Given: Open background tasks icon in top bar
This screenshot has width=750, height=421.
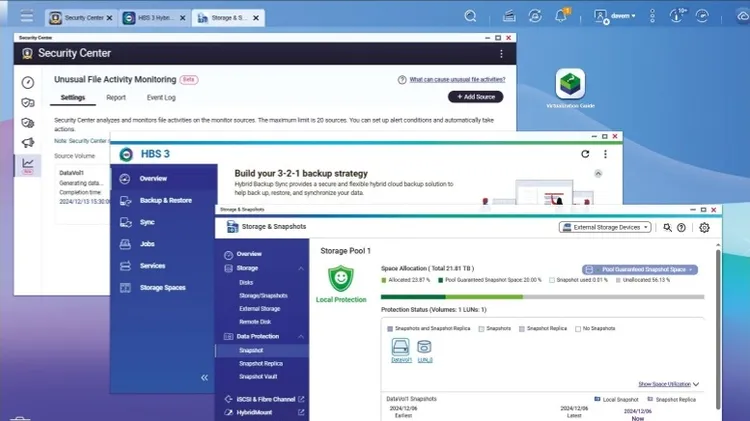Looking at the screenshot, I should pos(509,17).
